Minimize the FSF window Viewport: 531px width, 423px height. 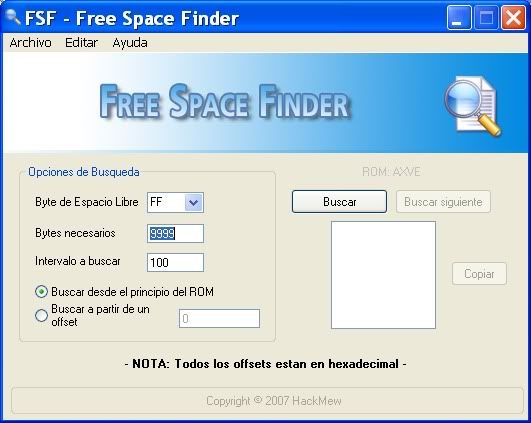click(459, 17)
